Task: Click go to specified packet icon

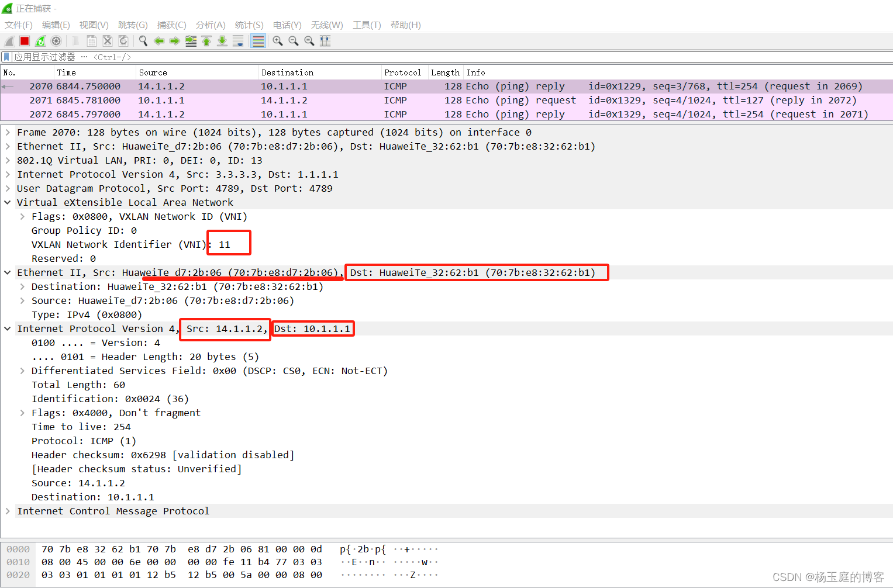Action: point(191,41)
